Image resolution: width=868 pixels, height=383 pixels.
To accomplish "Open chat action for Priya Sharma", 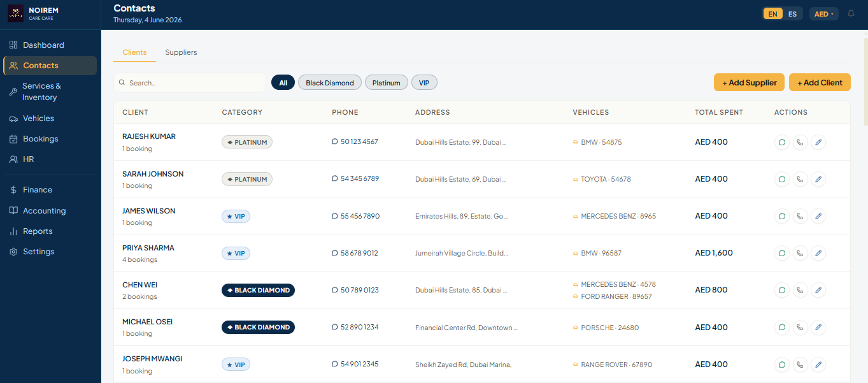I will 781,253.
